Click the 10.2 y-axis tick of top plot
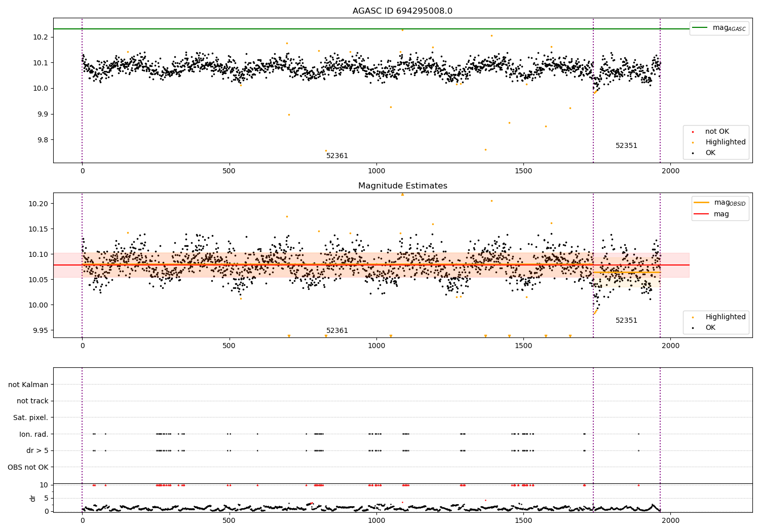 41,37
